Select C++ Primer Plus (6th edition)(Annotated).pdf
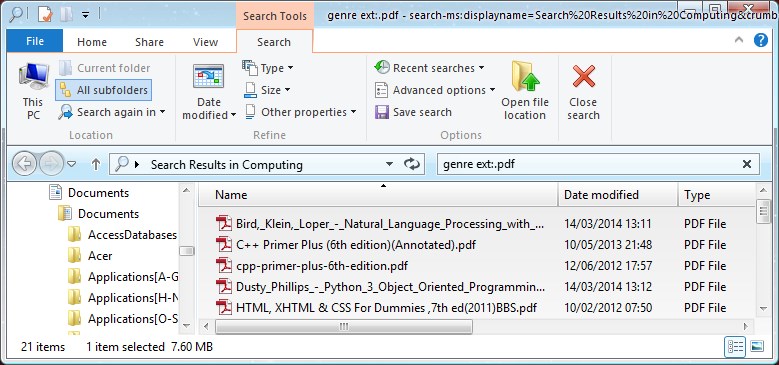The image size is (779, 365). click(x=356, y=245)
